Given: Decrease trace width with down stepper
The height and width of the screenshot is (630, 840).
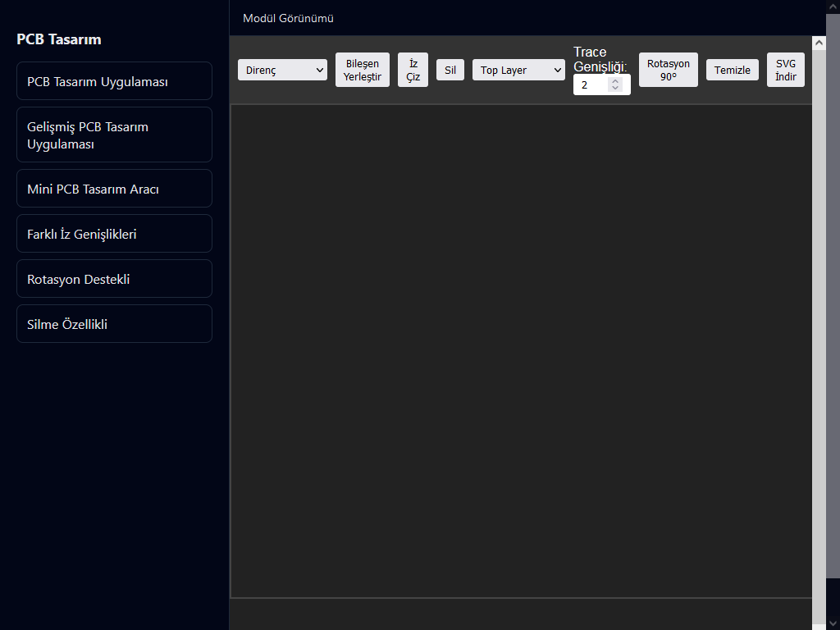Looking at the screenshot, I should 615,88.
